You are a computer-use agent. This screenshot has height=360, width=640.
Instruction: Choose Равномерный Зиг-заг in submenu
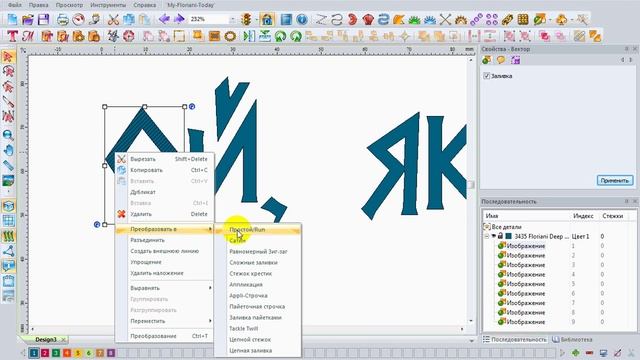[x=258, y=252]
